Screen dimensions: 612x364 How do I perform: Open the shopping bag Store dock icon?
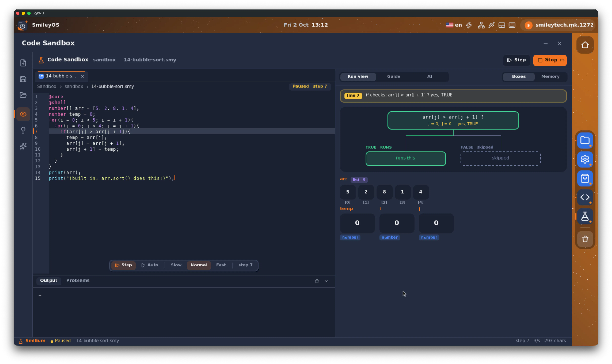click(x=585, y=178)
